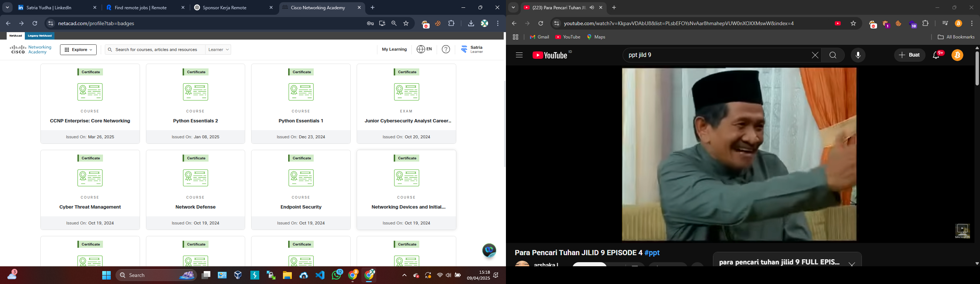Change language with the EN globe
This screenshot has width=980, height=284.
[424, 49]
